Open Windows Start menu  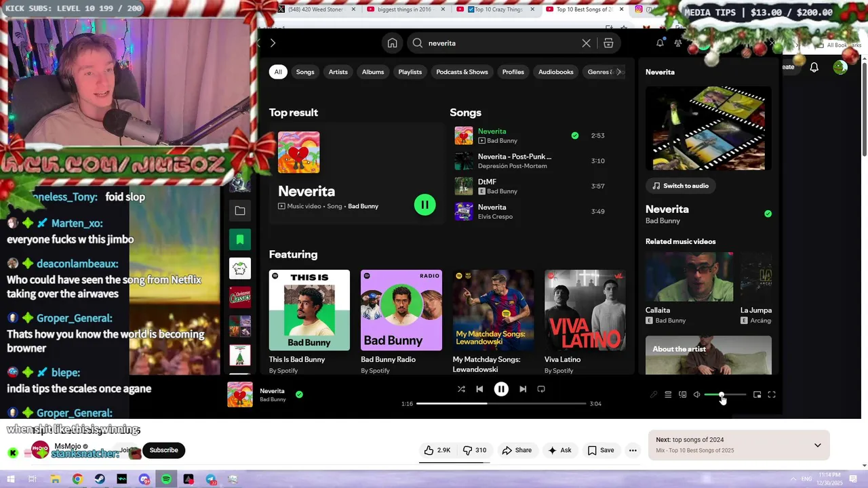coord(10,479)
